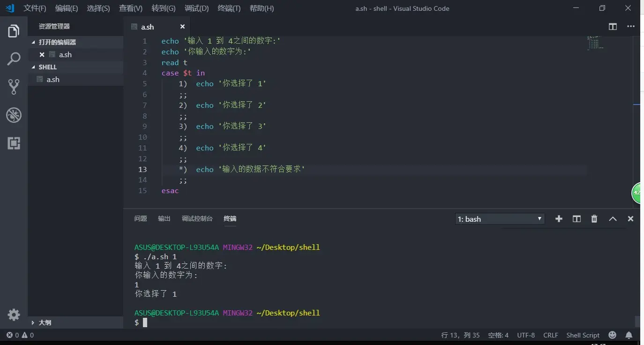Screen dimensions: 644x345
Task: Open the 调试(D) menu
Action: point(196,8)
